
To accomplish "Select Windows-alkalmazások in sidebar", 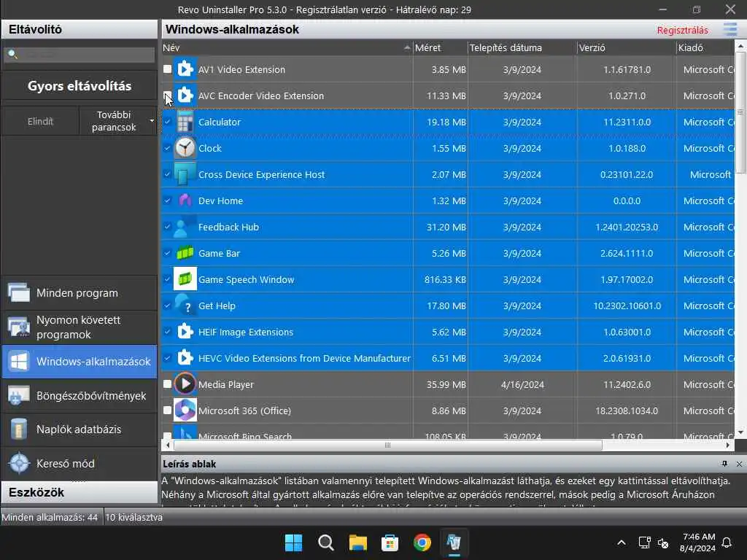I will pos(80,362).
